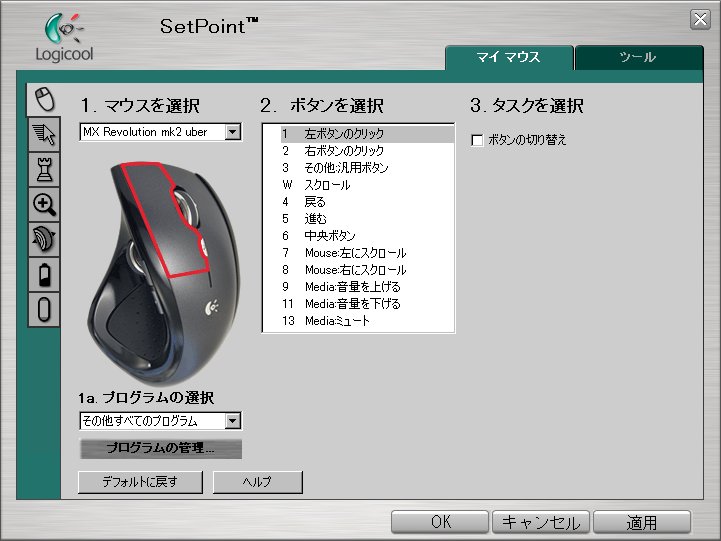
Task: Open the その他すべてのプログラム program dropdown
Action: tap(160, 421)
